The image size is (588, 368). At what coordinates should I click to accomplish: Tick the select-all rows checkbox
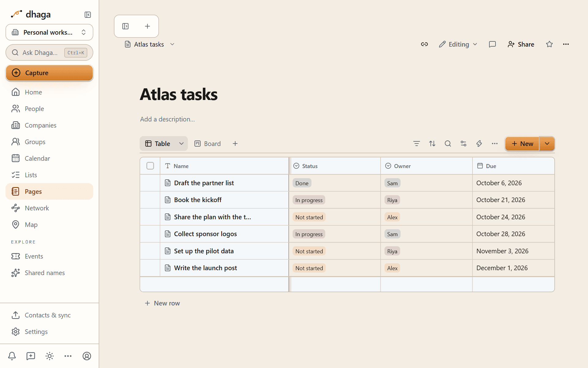[150, 166]
